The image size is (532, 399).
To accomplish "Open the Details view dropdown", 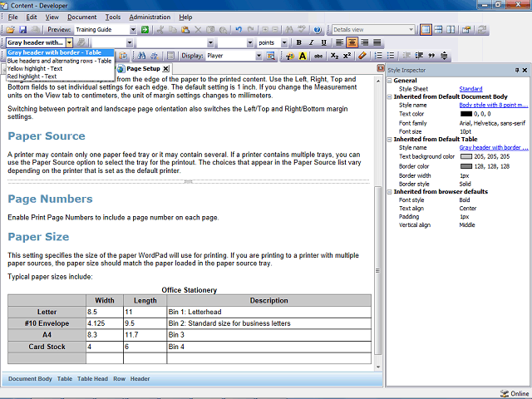I will 411,30.
